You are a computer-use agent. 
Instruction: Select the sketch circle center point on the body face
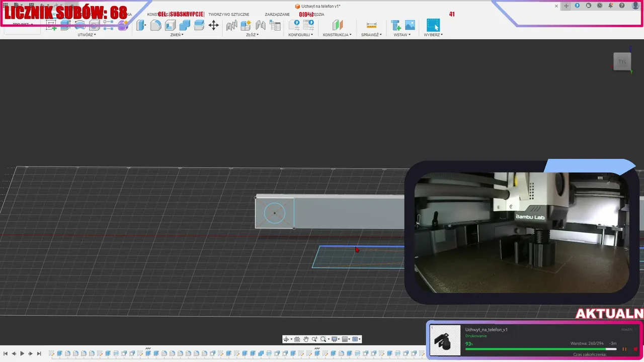pos(275,213)
